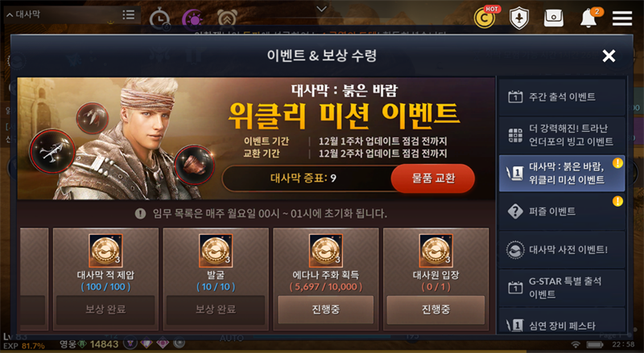
Task: Select the 주간 출석 이벤트 tab
Action: click(x=561, y=96)
